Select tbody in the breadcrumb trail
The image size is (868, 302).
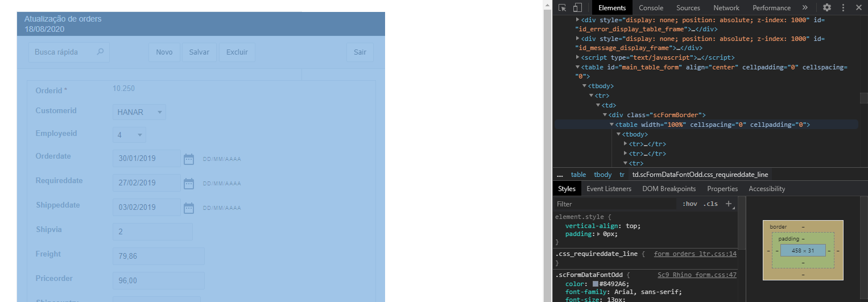click(603, 175)
